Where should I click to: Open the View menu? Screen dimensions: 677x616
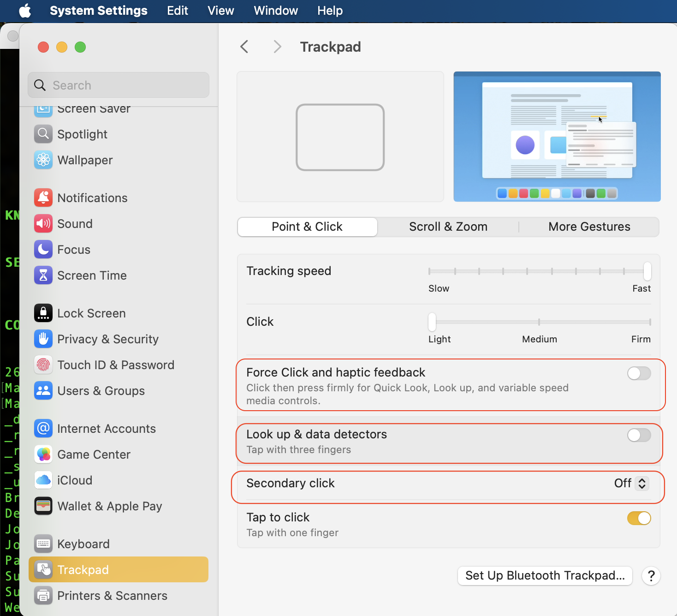pos(221,11)
